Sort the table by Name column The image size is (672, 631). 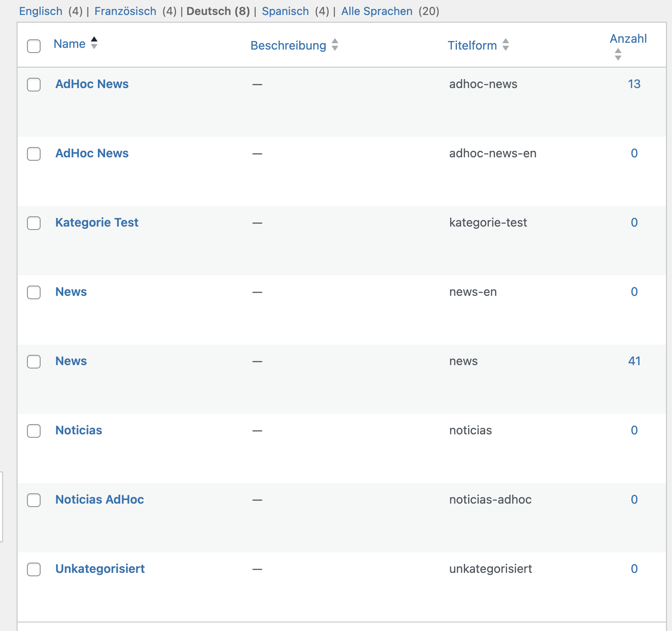click(69, 44)
